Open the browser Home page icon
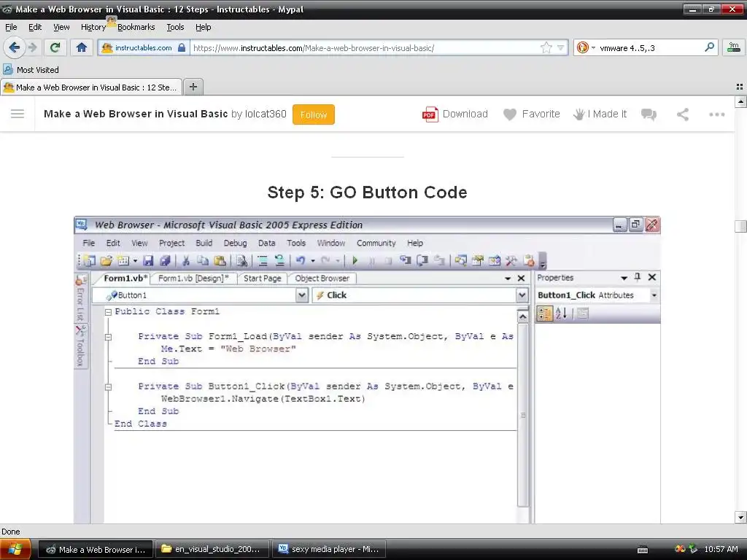 [x=82, y=47]
